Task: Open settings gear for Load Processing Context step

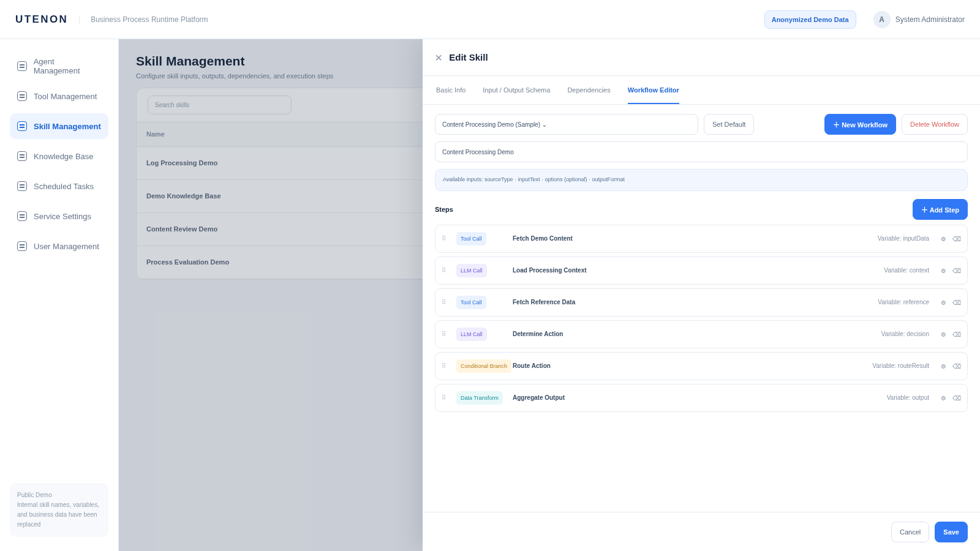Action: pos(943,271)
